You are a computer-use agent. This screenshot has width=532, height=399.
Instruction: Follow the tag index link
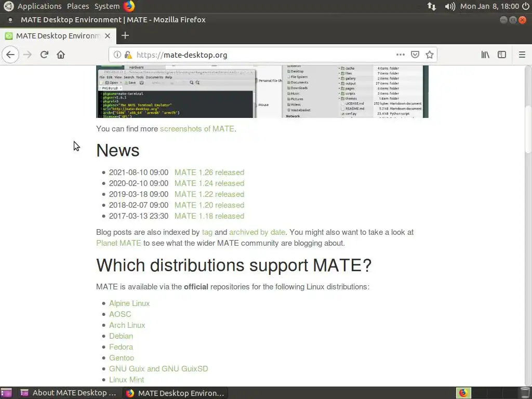(x=207, y=232)
